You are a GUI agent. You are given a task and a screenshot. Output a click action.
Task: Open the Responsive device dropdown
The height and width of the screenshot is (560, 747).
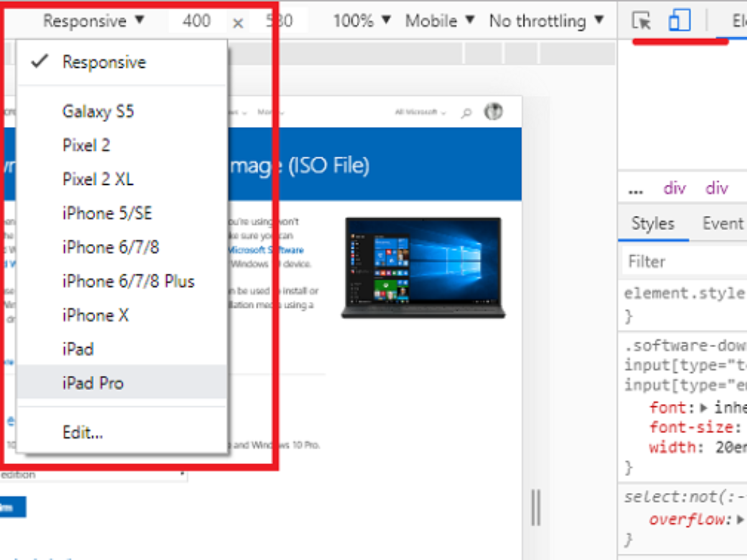pos(93,21)
